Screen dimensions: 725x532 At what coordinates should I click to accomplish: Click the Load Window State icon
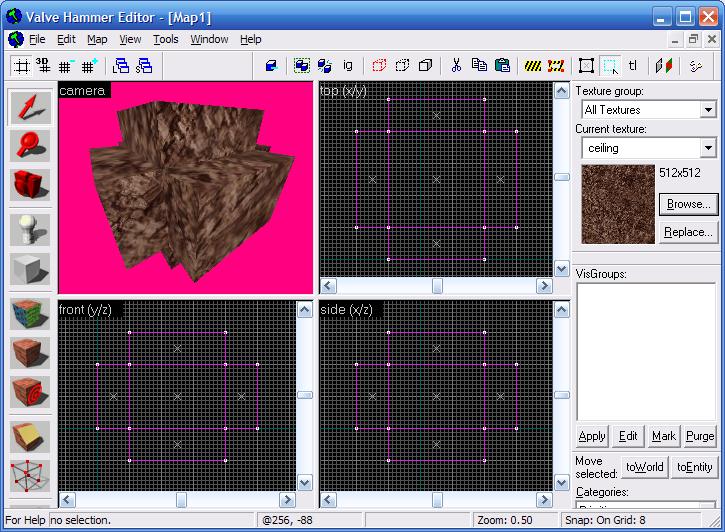(x=121, y=66)
